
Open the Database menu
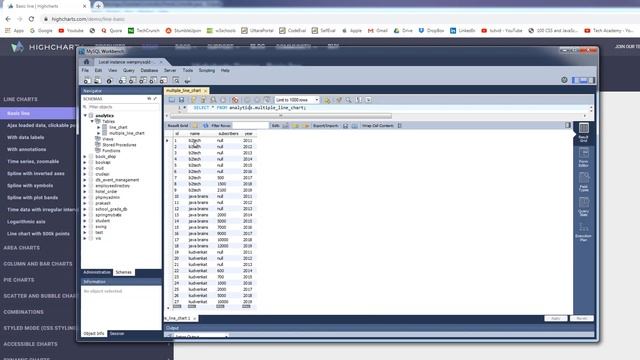click(149, 70)
